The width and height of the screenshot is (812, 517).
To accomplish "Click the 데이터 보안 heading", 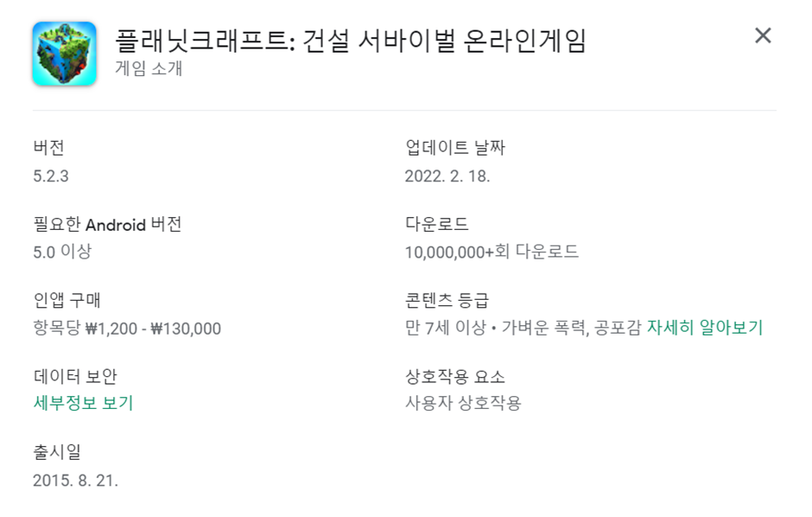I will coord(75,376).
